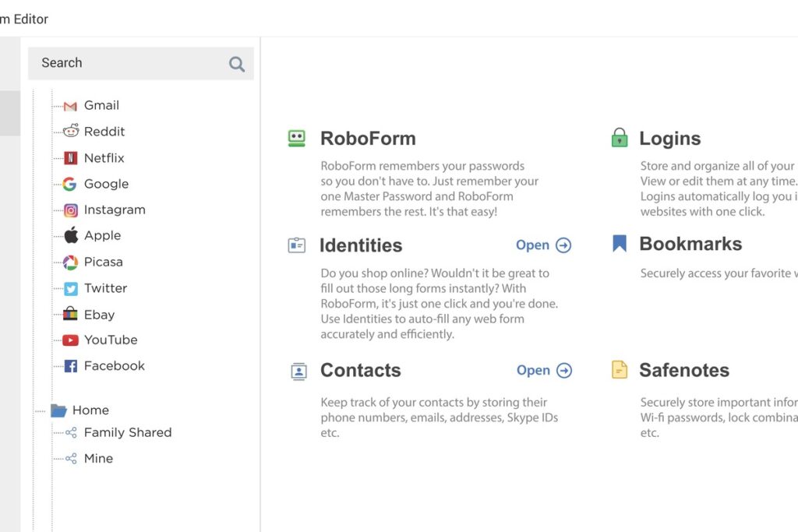Click the yellow Safenotes note icon
798x532 pixels.
pos(620,370)
